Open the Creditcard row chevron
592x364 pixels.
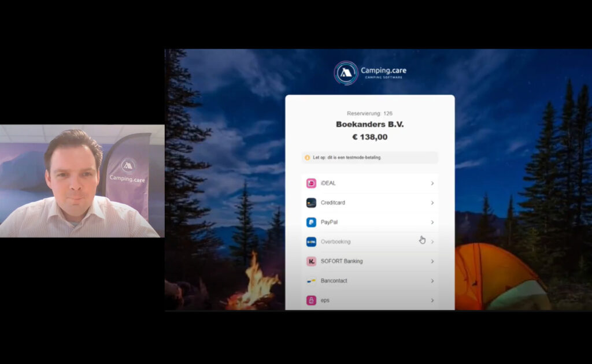[432, 203]
